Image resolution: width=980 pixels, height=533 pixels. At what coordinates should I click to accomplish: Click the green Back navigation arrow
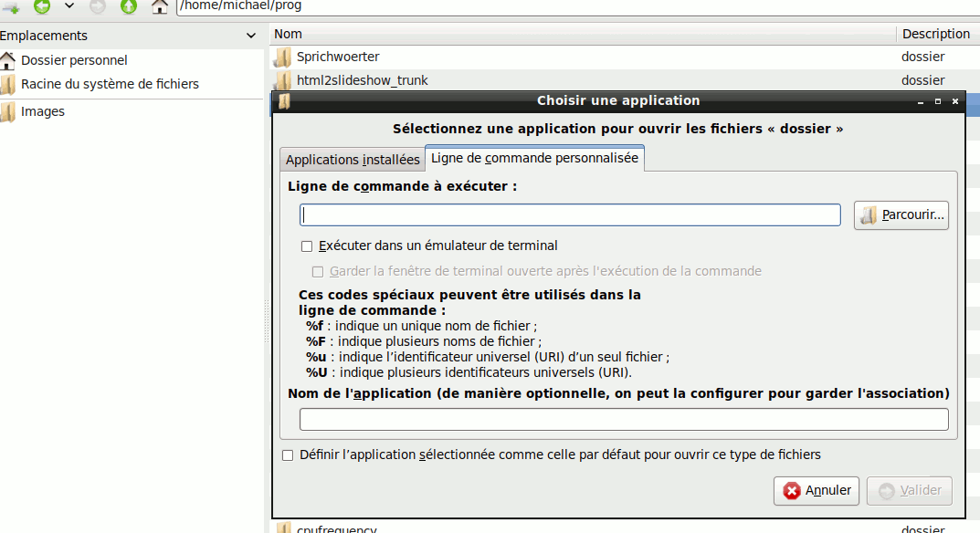click(42, 6)
